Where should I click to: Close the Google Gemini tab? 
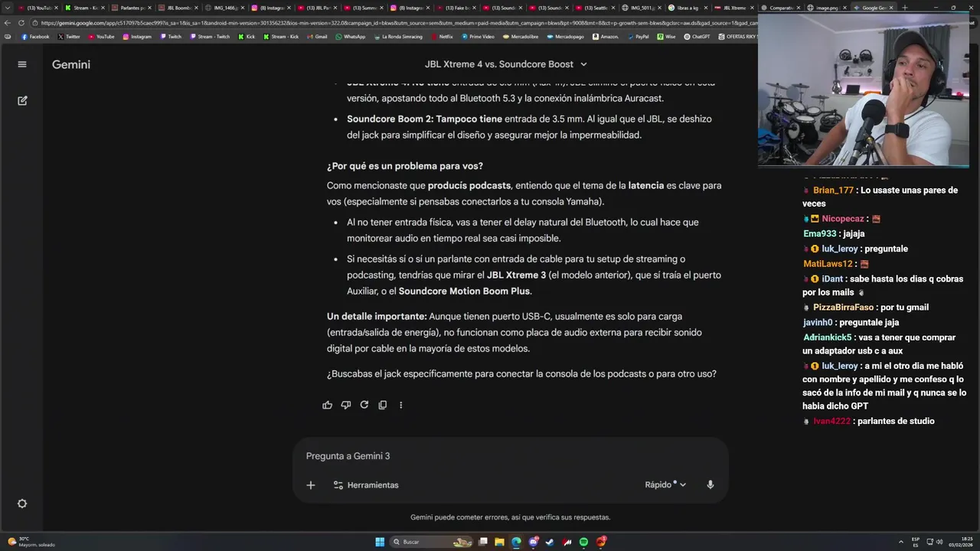tap(891, 8)
